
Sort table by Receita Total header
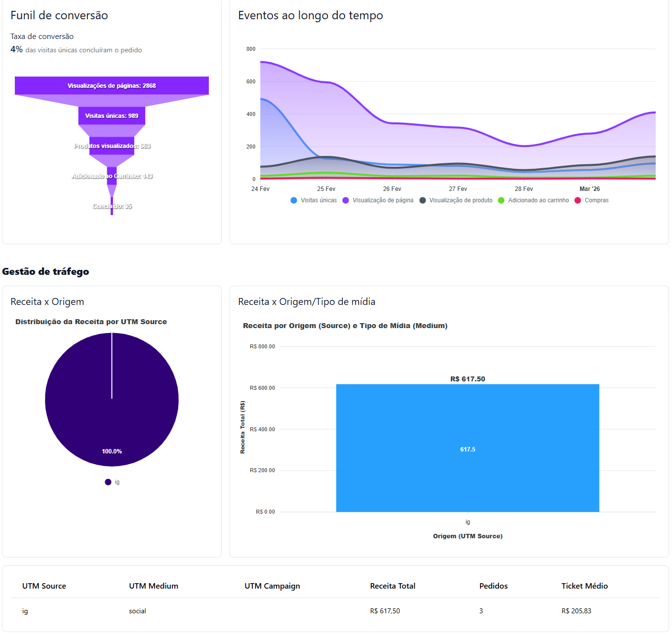point(393,586)
